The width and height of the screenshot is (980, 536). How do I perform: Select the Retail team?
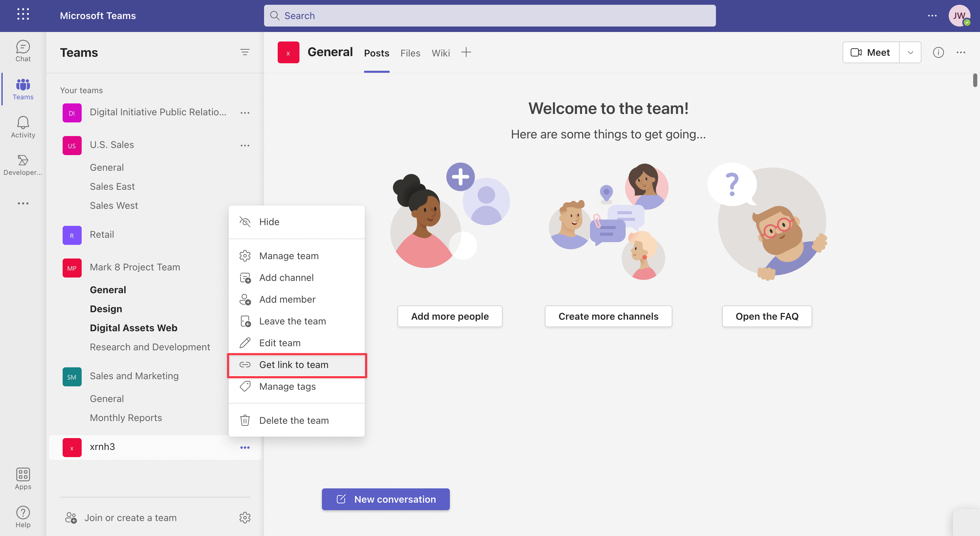click(x=102, y=235)
